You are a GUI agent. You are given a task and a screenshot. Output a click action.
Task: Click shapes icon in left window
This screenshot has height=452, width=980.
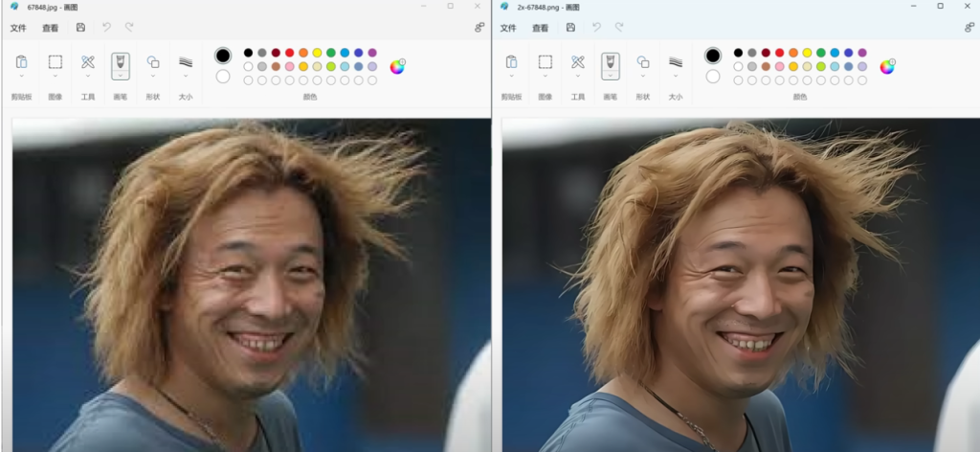click(152, 62)
